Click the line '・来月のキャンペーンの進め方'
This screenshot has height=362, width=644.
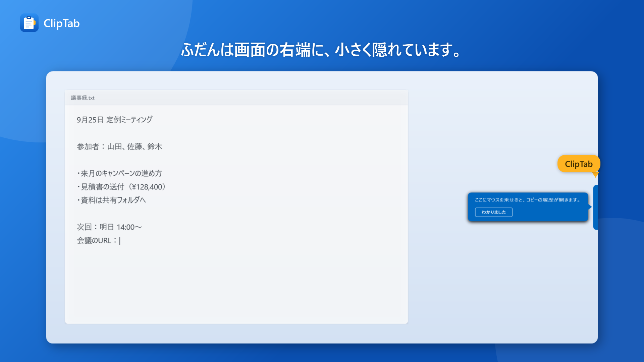pyautogui.click(x=119, y=173)
